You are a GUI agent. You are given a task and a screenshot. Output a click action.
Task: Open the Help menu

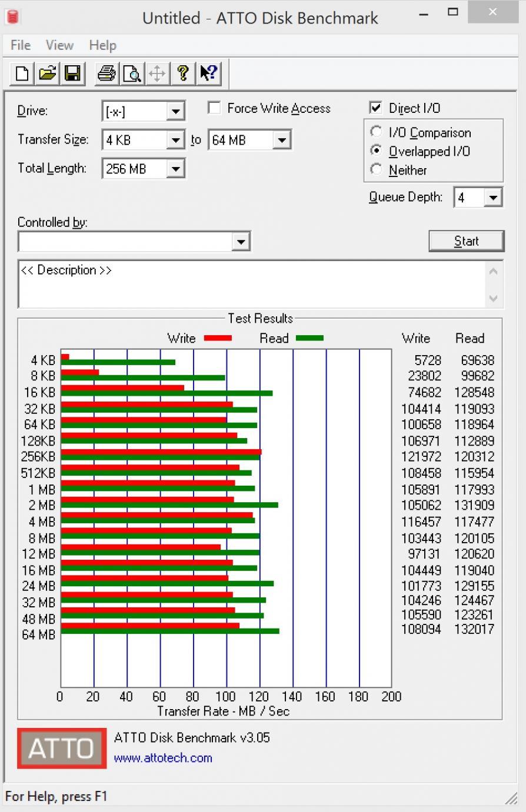click(x=103, y=45)
